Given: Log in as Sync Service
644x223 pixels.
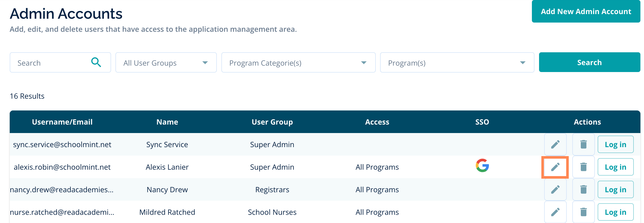Looking at the screenshot, I should coord(615,144).
